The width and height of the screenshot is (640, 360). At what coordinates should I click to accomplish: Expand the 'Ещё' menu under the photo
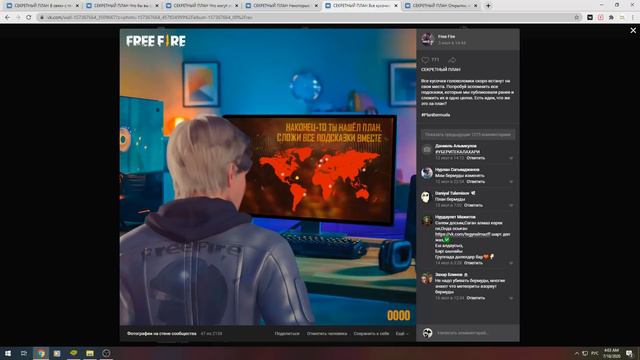pyautogui.click(x=402, y=333)
